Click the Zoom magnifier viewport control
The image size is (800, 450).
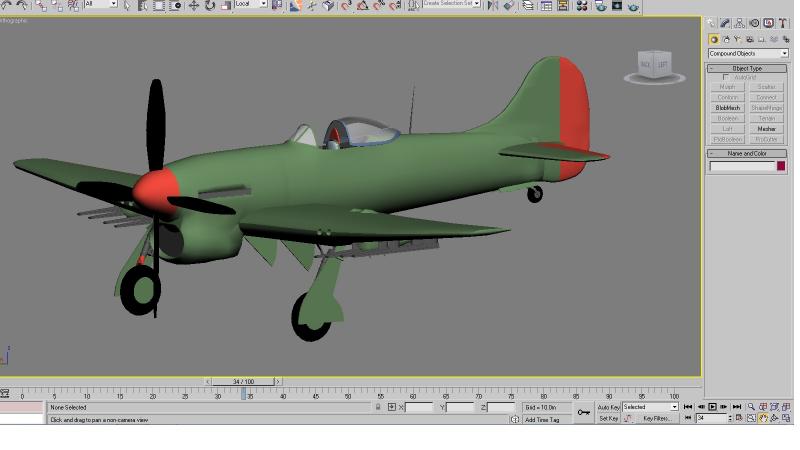tap(751, 407)
